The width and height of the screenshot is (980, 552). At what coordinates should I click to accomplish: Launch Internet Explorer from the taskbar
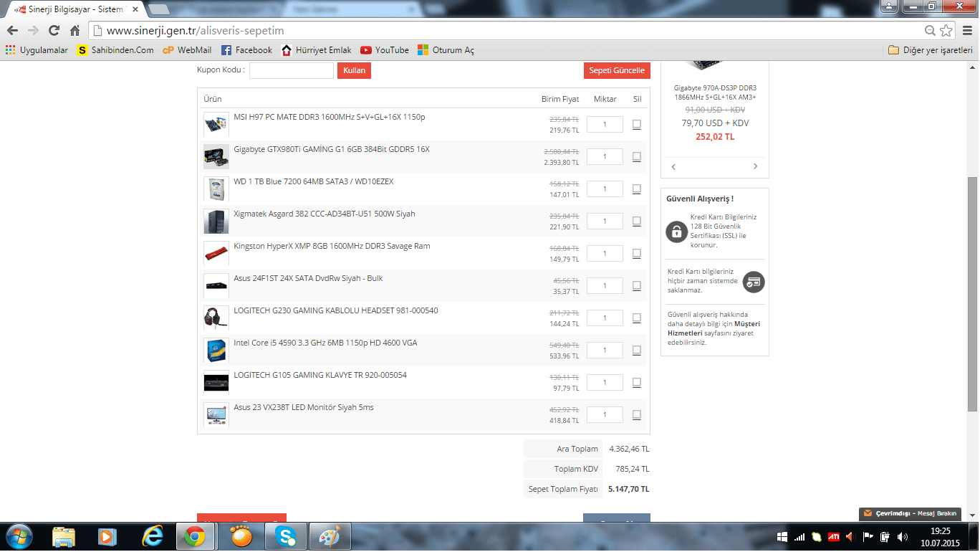153,536
